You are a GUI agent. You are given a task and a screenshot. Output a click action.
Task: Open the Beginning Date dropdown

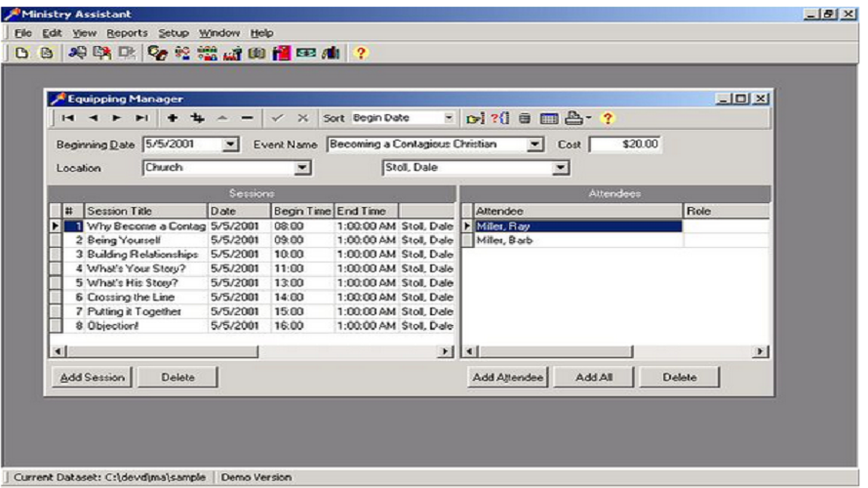point(230,144)
